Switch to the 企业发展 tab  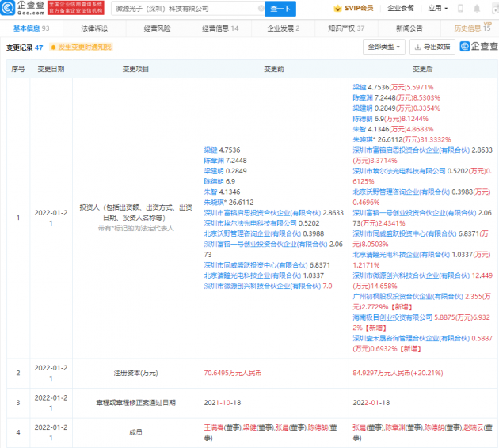pyautogui.click(x=284, y=28)
